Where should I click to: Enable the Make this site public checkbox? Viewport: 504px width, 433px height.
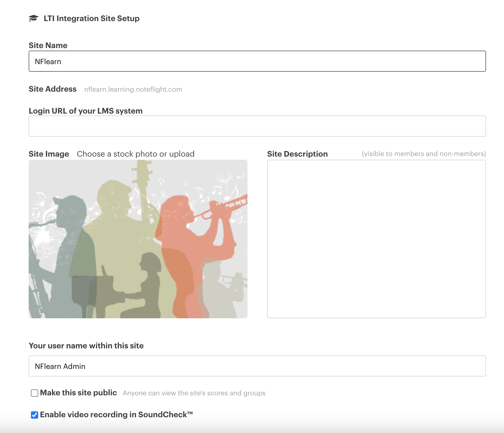coord(35,393)
